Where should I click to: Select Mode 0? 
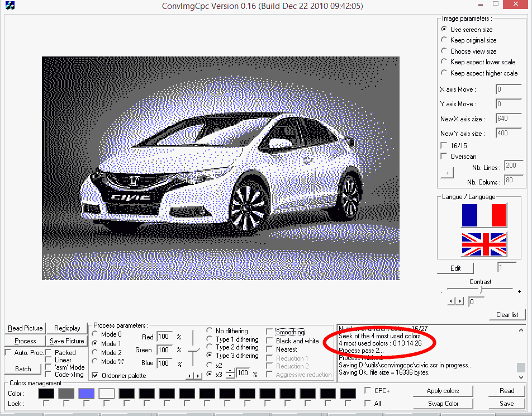click(95, 334)
